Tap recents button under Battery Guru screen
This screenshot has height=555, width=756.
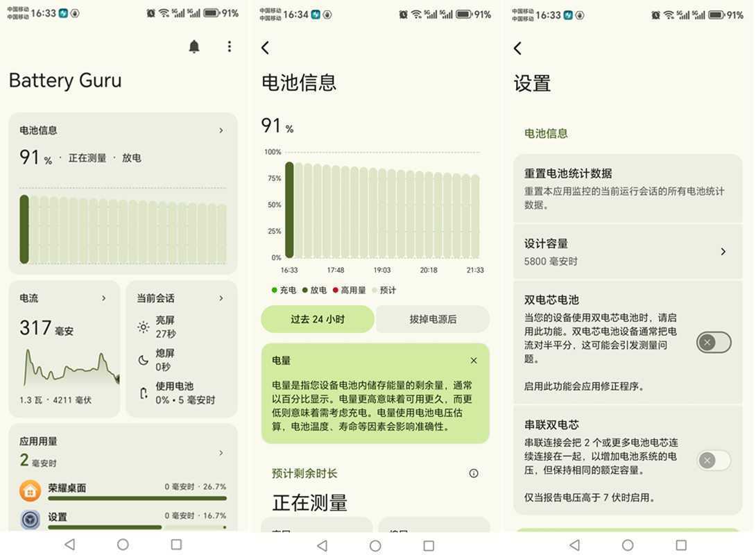pos(176,545)
